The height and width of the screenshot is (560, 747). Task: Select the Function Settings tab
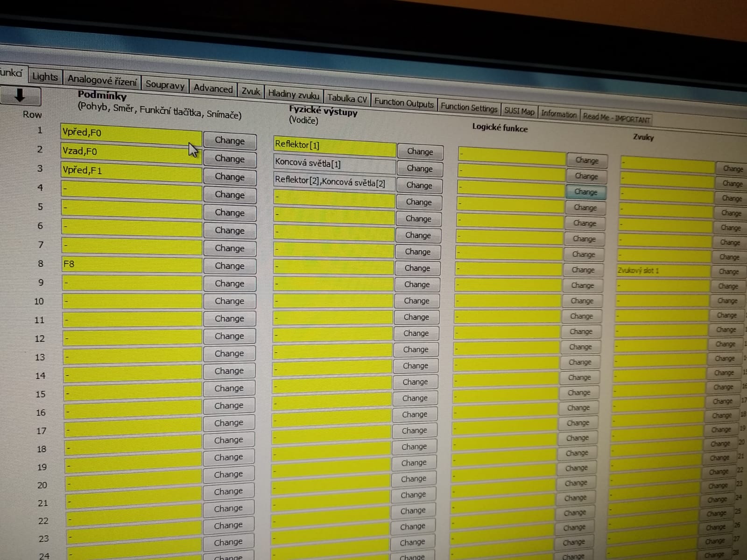[469, 107]
